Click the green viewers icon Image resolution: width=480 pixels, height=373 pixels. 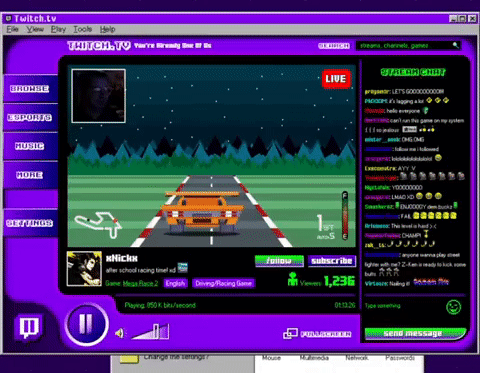(x=293, y=279)
